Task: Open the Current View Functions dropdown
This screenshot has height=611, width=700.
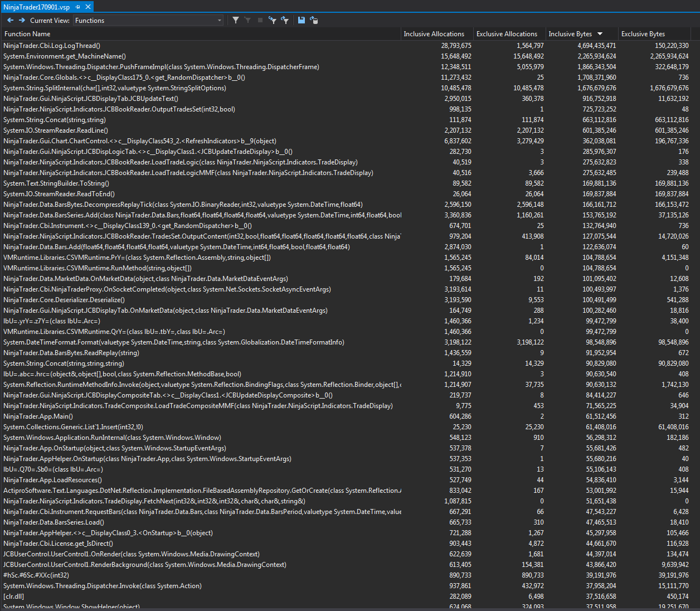Action: [148, 21]
